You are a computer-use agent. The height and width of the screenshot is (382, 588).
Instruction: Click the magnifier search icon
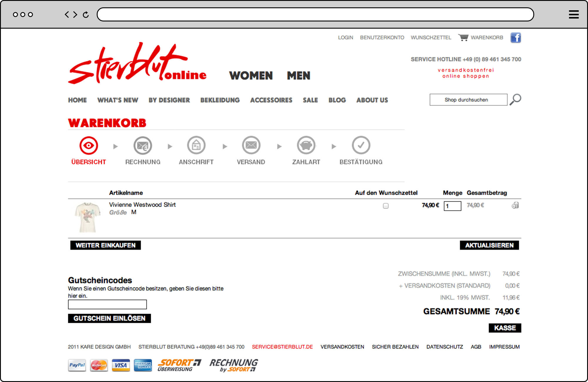click(x=515, y=99)
